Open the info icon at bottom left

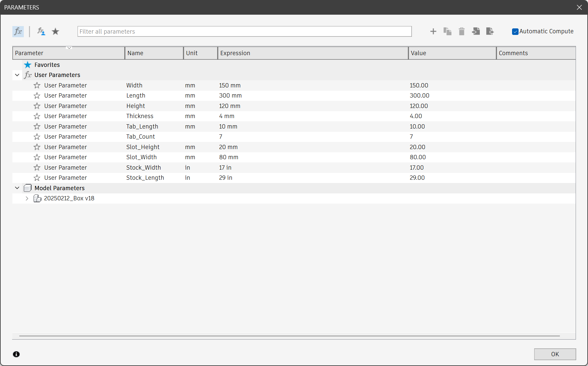16,354
